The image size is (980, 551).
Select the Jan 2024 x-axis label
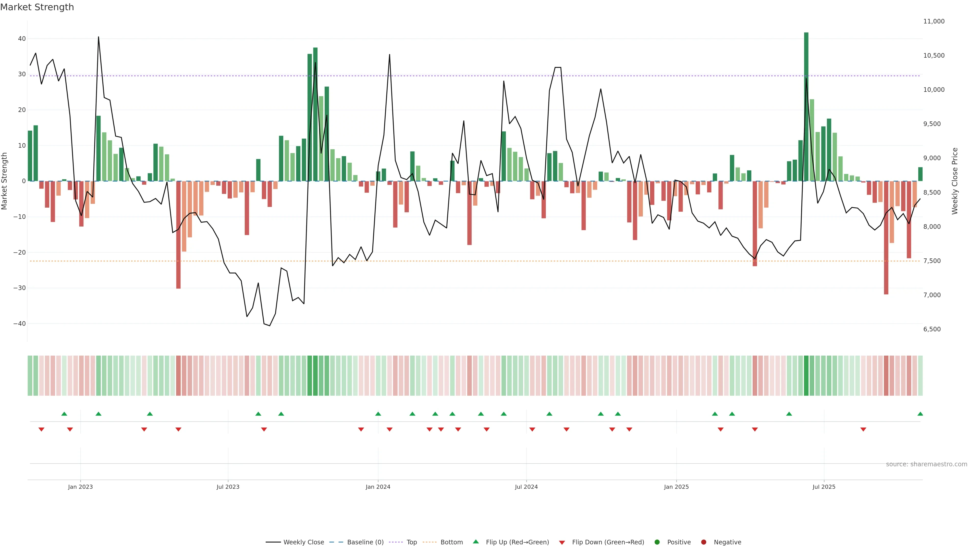[378, 487]
